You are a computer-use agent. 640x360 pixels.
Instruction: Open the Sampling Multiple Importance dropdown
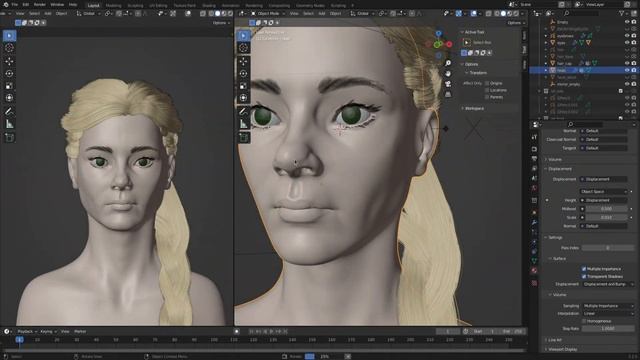(608, 306)
